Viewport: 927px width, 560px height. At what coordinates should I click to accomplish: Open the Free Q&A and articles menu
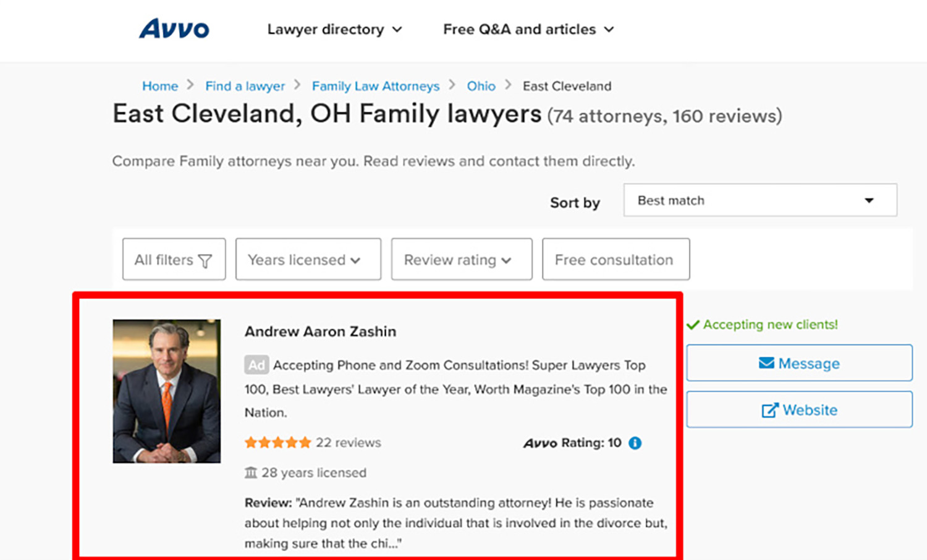coord(528,29)
